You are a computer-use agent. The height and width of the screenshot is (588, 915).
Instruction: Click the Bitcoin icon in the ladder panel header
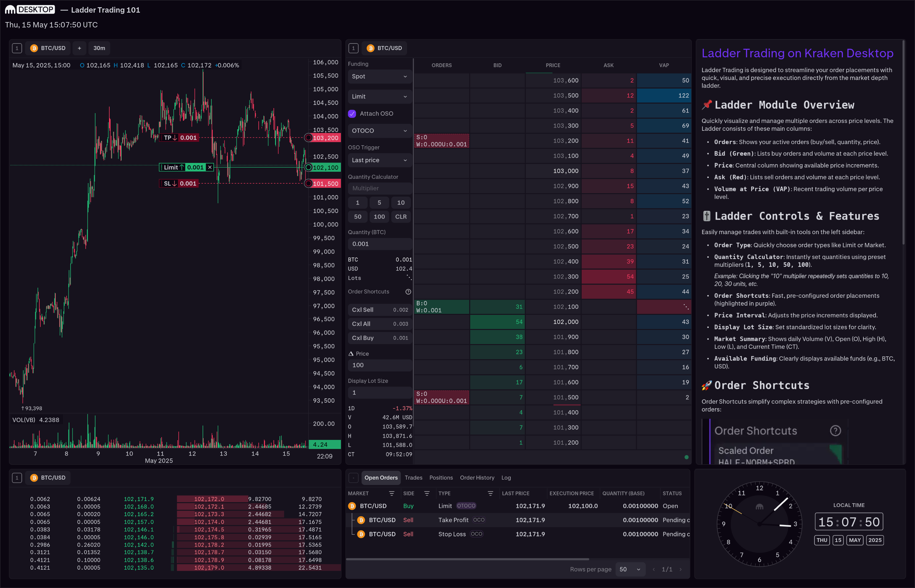[x=370, y=48]
